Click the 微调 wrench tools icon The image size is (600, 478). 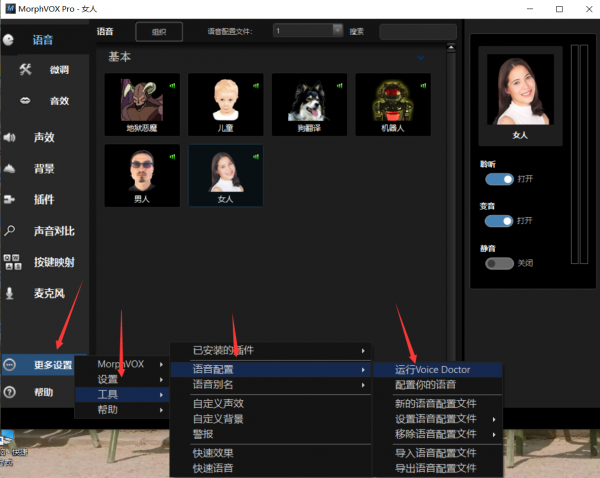point(25,69)
